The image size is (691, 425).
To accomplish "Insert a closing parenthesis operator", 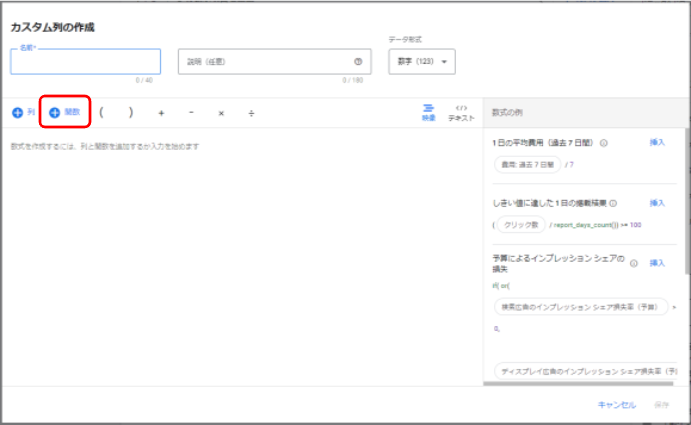I will pyautogui.click(x=131, y=113).
